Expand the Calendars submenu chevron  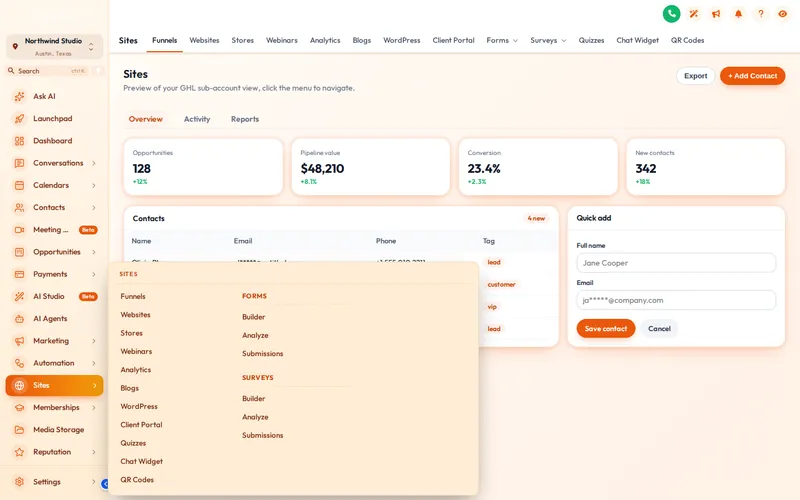94,185
